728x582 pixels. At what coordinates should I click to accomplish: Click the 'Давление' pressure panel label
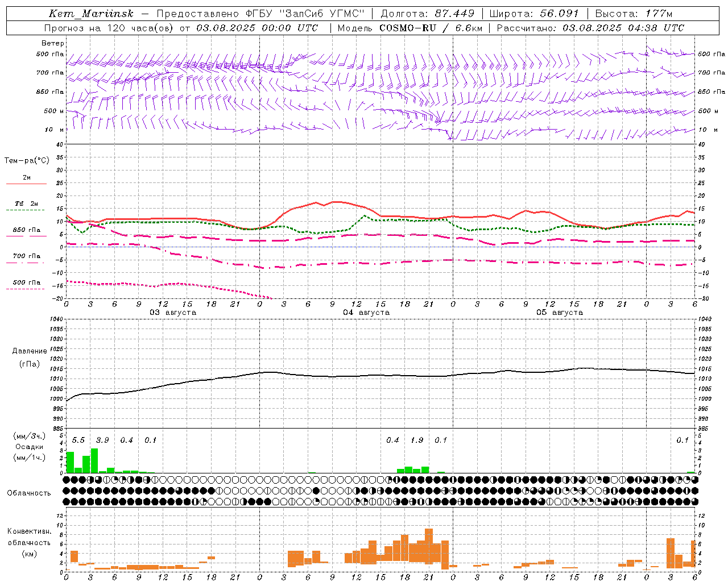click(x=30, y=351)
